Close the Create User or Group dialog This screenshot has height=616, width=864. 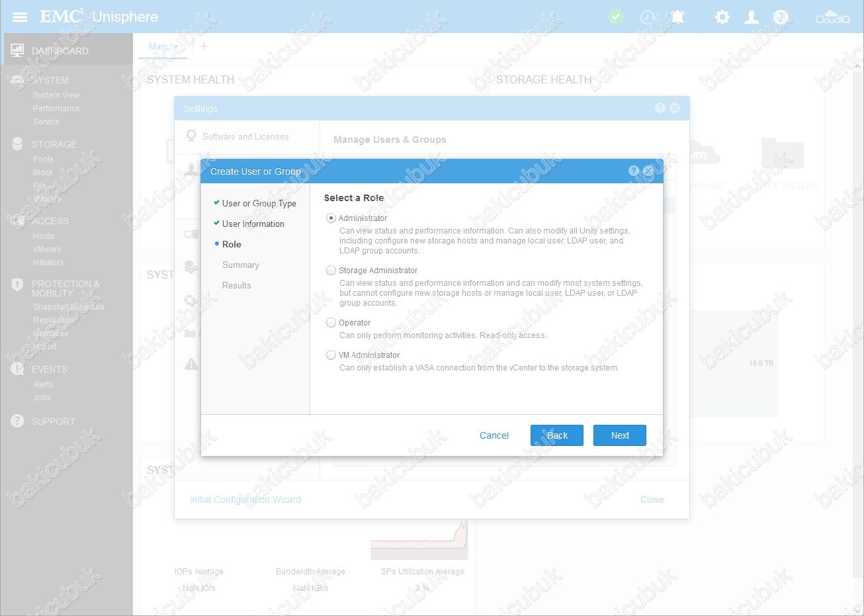pos(648,171)
